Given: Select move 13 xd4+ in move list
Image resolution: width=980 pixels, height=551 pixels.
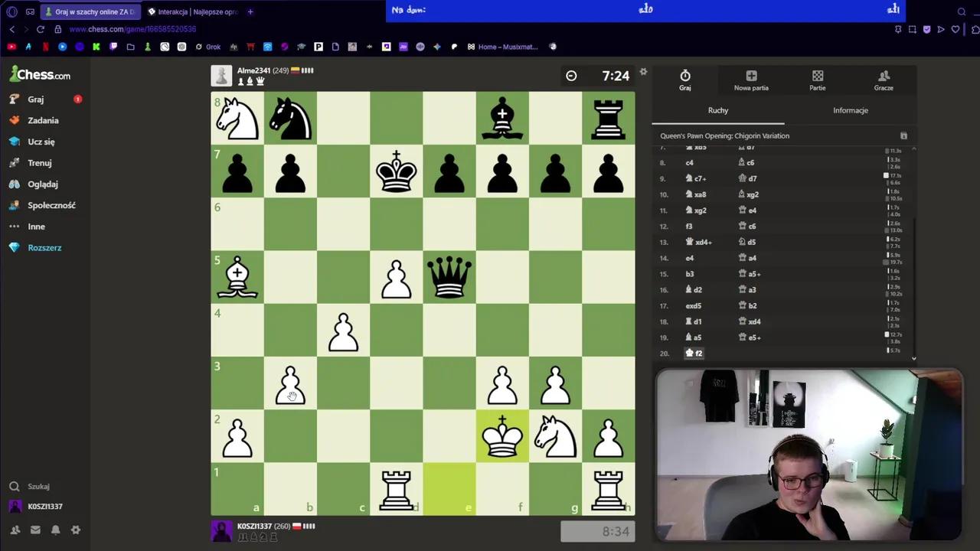Looking at the screenshot, I should pos(699,242).
